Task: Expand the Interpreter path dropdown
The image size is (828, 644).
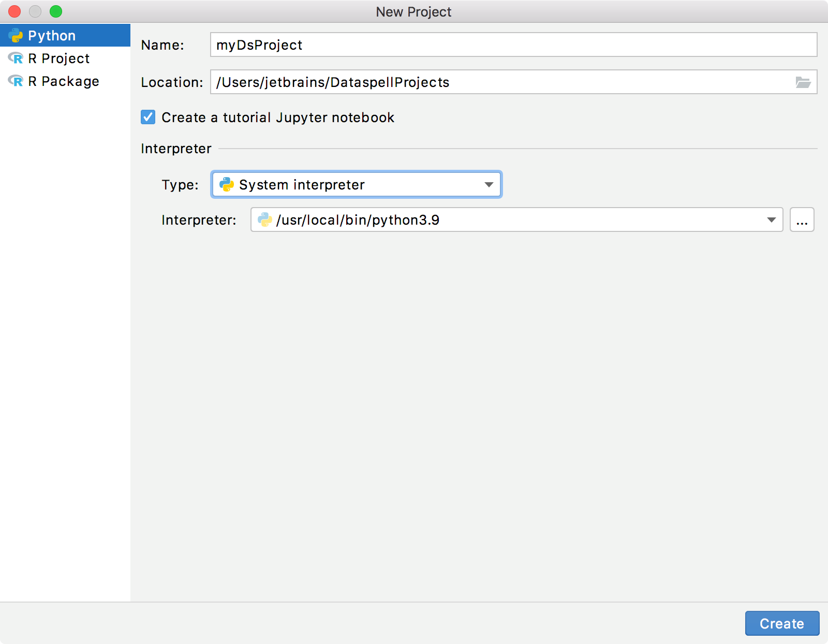Action: [772, 219]
